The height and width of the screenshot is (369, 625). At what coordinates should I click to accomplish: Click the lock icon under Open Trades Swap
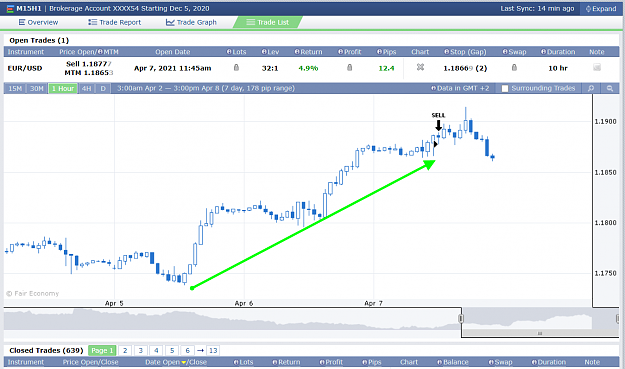[x=514, y=68]
